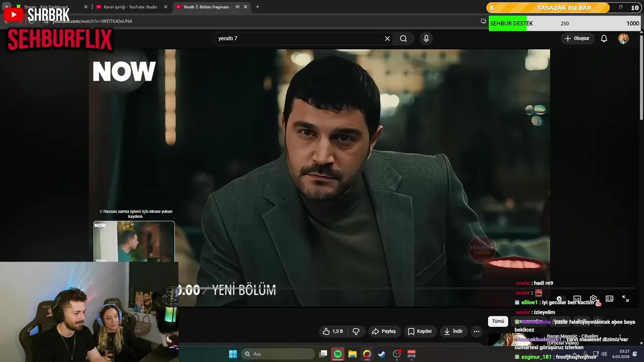Save the video with Kaydet

pos(420,331)
